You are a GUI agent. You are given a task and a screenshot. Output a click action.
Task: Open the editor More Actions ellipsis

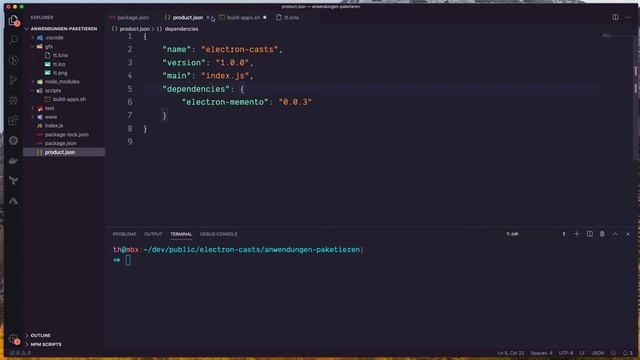coord(628,17)
